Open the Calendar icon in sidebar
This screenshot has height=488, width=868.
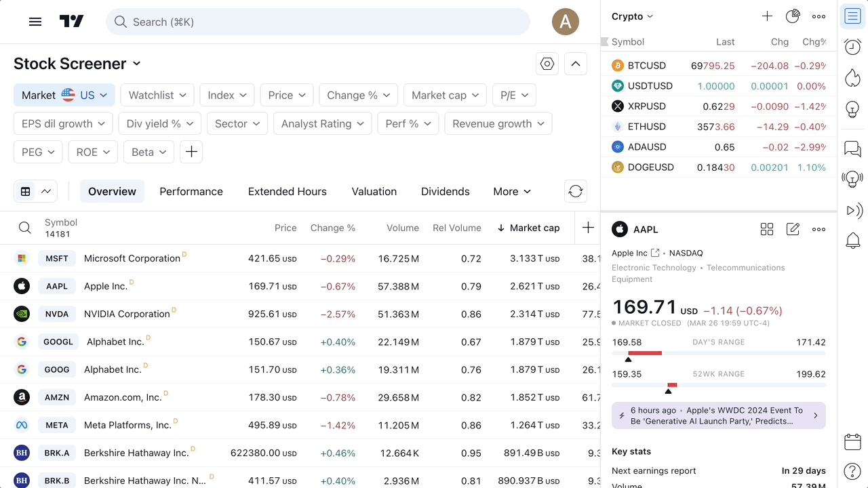click(x=852, y=442)
